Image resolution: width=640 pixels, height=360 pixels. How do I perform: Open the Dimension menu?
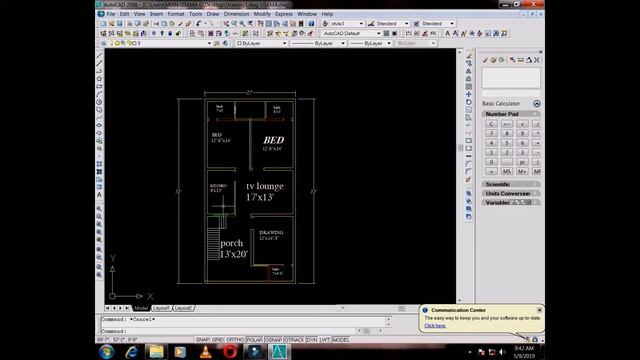(x=236, y=14)
